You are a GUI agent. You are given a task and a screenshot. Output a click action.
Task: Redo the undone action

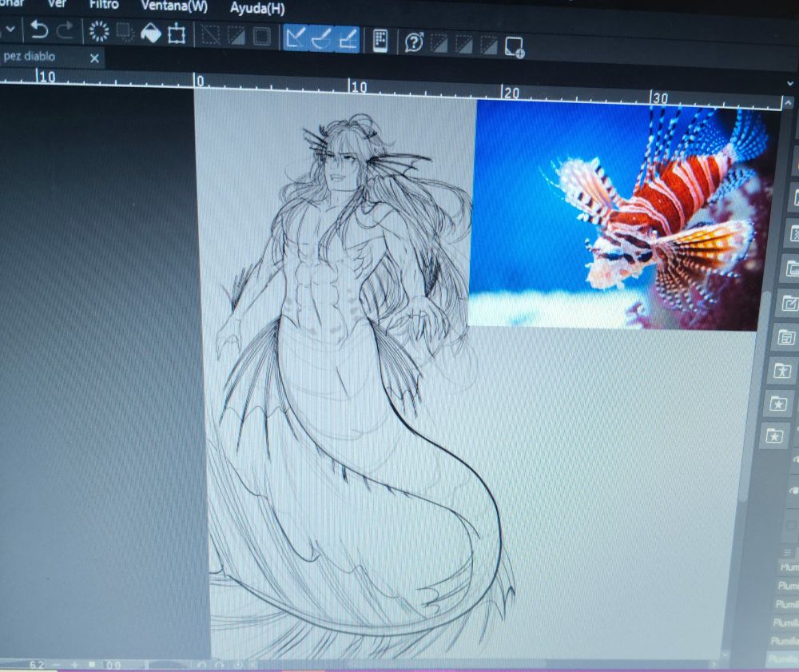pyautogui.click(x=66, y=30)
